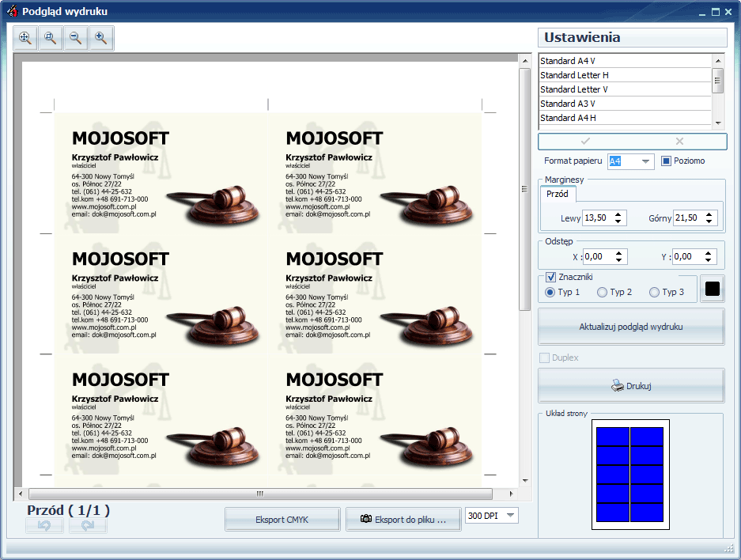
Task: Select marker Typ 3 radio button
Action: [655, 292]
